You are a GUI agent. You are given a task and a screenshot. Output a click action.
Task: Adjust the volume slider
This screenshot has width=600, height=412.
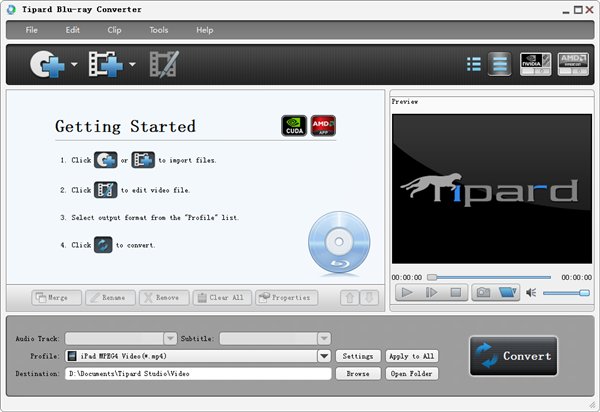(x=566, y=293)
